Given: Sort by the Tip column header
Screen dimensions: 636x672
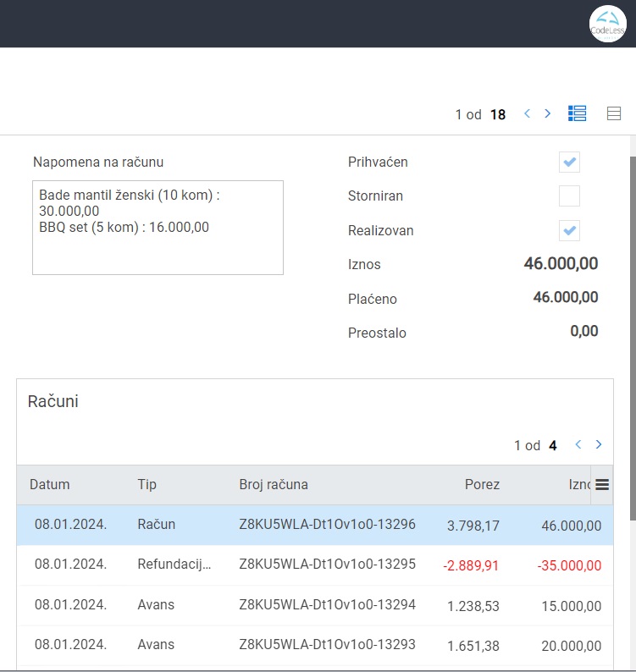Looking at the screenshot, I should click(147, 484).
